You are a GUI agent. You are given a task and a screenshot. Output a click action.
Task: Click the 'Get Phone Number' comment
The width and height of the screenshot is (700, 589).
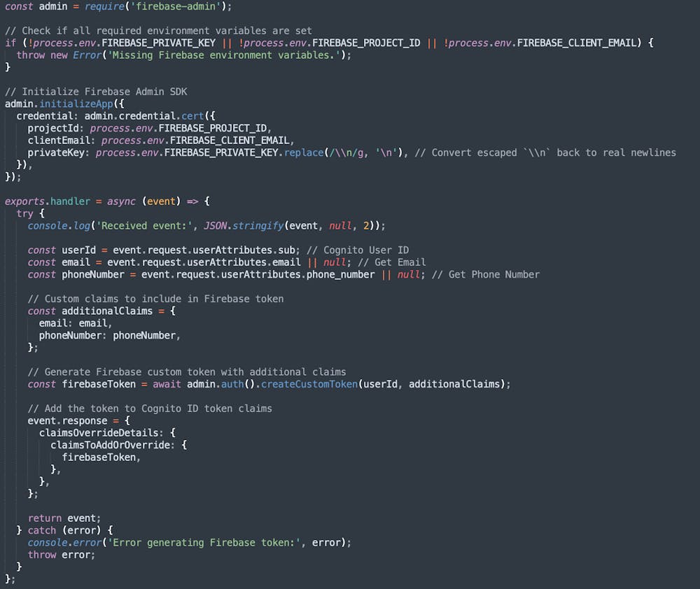486,274
